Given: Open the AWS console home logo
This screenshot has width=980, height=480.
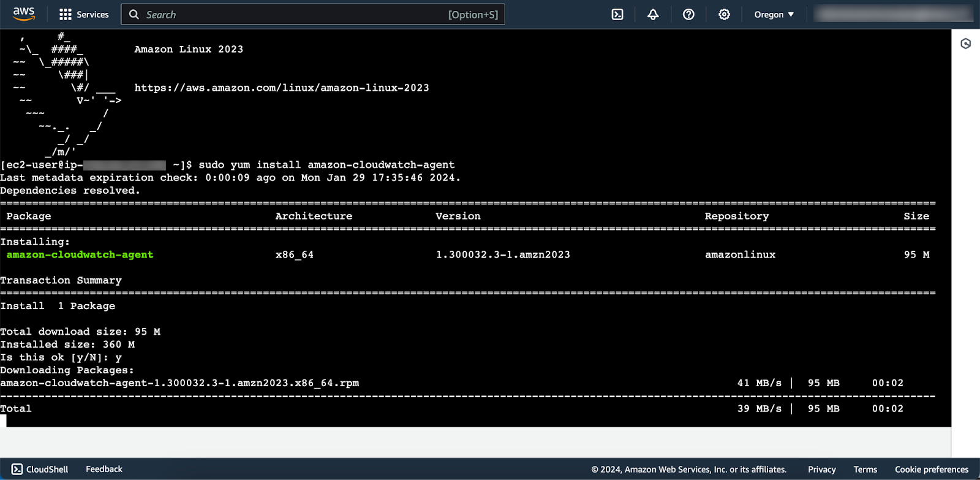Looking at the screenshot, I should 24,14.
